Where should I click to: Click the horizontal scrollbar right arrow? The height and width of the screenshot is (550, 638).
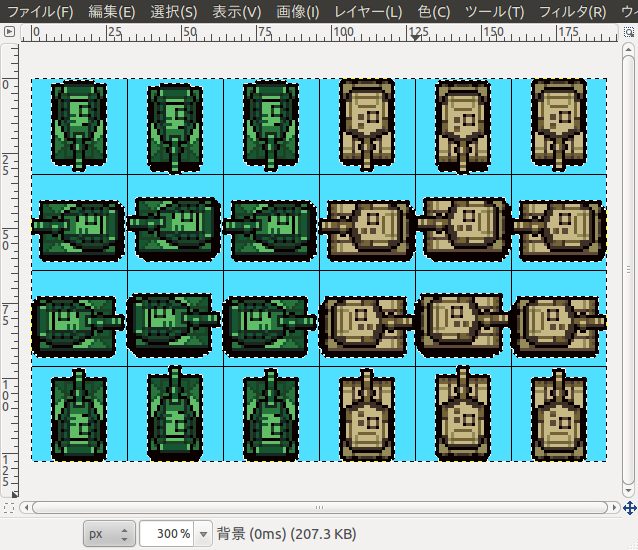coord(612,508)
